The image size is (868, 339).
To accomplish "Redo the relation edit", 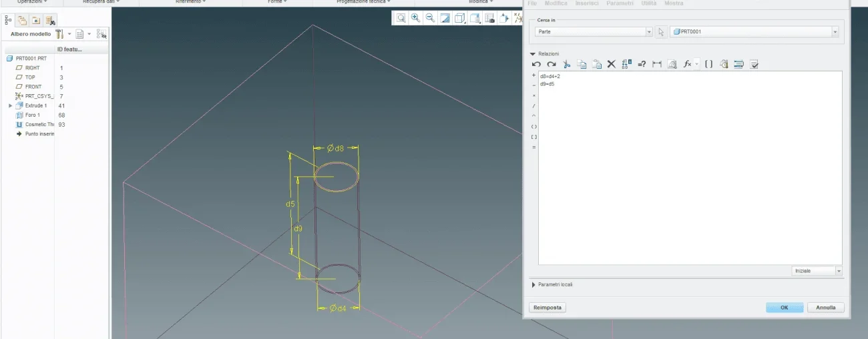I will (x=552, y=64).
